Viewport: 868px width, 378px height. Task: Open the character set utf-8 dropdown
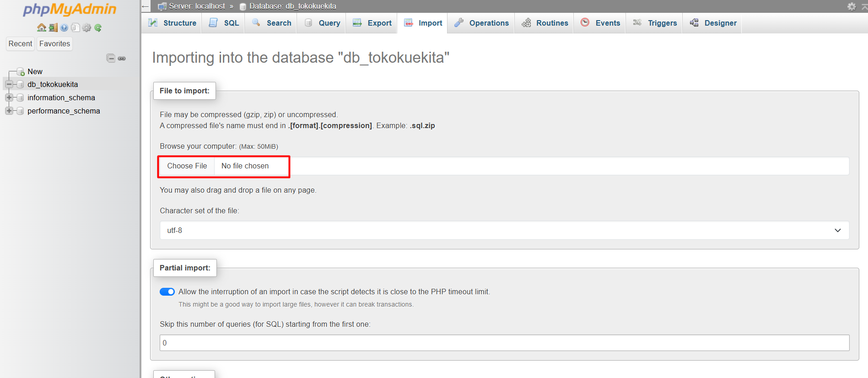[x=504, y=230]
